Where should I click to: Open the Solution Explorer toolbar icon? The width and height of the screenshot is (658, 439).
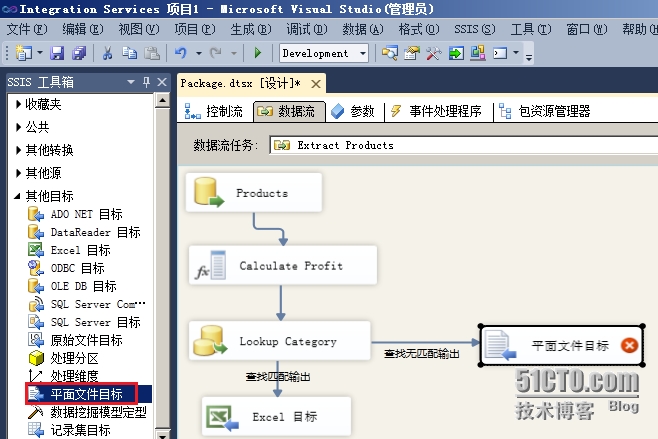tap(390, 53)
